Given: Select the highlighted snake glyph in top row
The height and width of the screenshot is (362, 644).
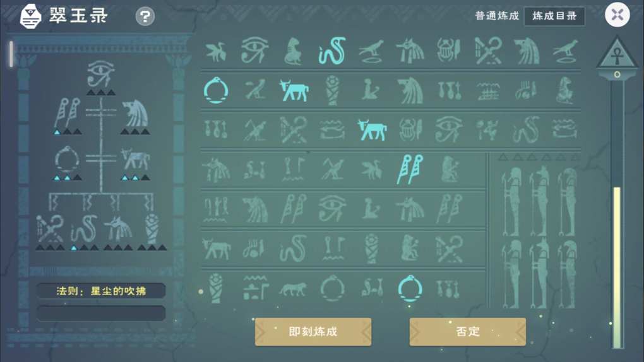Looking at the screenshot, I should [332, 51].
